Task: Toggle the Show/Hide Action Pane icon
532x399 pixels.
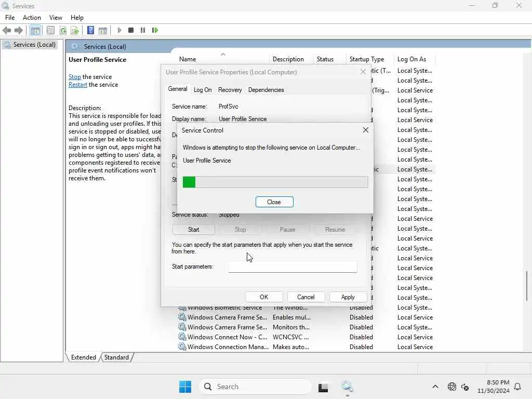Action: (103, 31)
